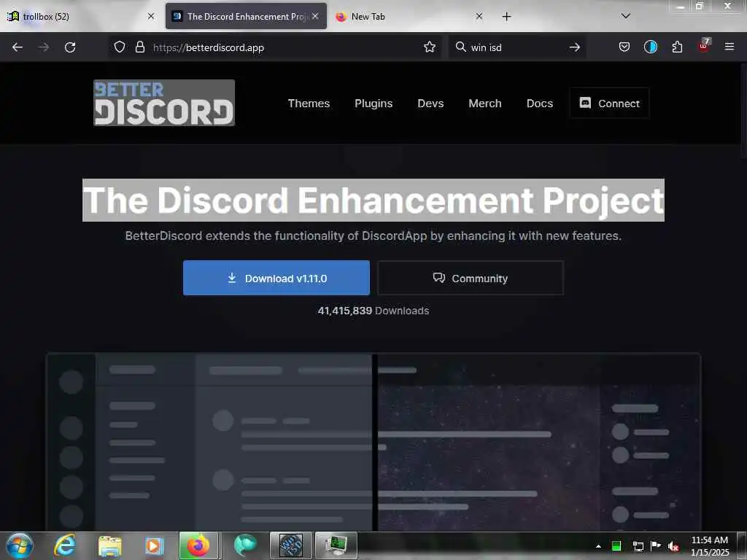The width and height of the screenshot is (747, 560).
Task: Open the Docs page
Action: [x=539, y=104]
